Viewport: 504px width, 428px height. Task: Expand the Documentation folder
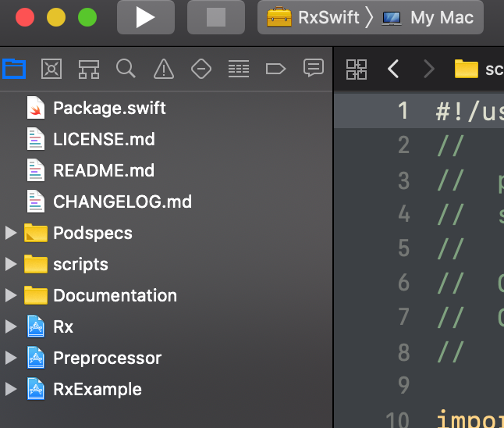pos(11,295)
